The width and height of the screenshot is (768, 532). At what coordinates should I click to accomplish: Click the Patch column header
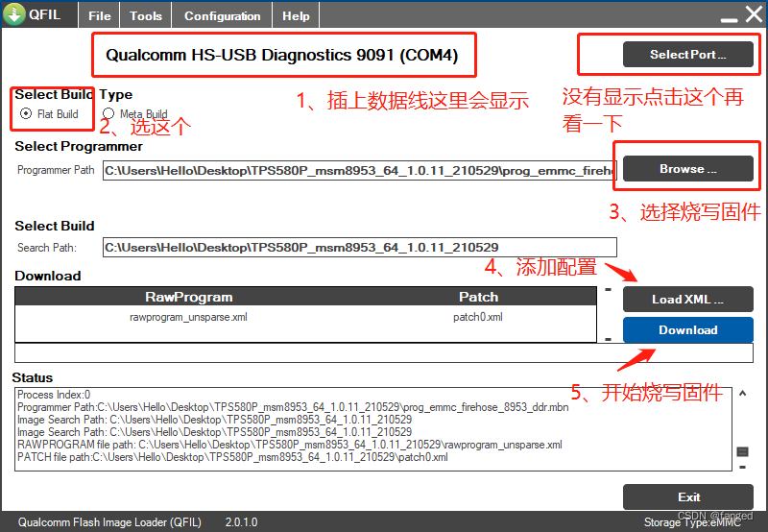[x=478, y=297]
